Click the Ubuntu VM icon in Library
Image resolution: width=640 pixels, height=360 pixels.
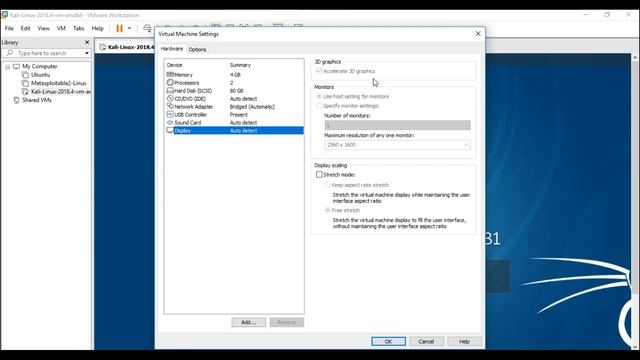tap(25, 75)
